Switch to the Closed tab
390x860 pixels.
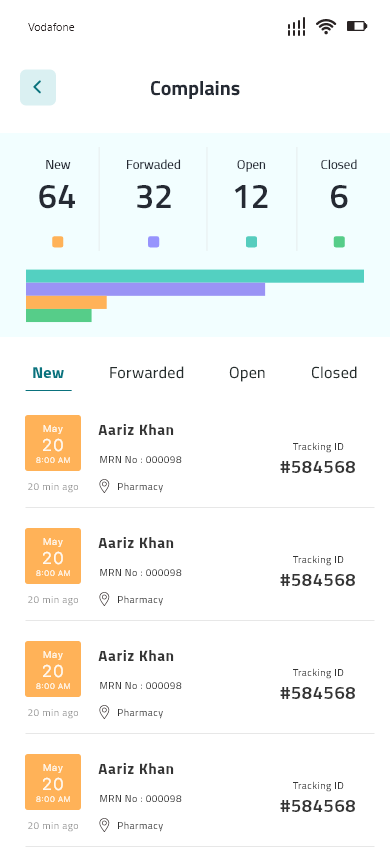(334, 373)
